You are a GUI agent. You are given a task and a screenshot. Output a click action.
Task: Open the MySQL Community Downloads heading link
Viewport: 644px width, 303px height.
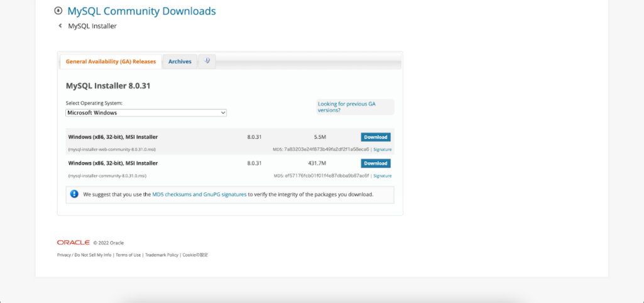(x=142, y=11)
